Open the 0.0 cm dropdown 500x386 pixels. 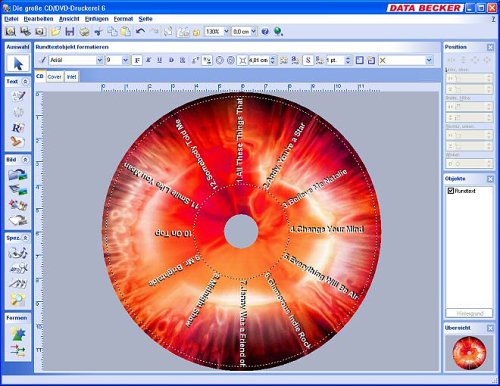pyautogui.click(x=254, y=32)
